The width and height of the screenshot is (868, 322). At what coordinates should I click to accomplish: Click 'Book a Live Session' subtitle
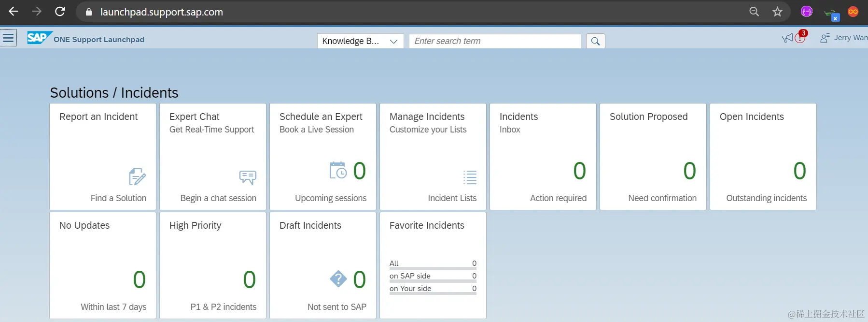[x=317, y=130]
